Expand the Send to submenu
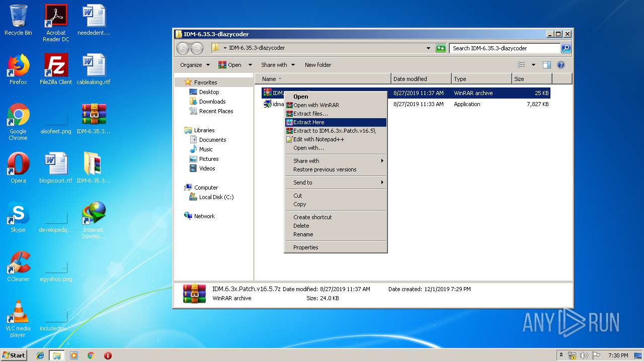The height and width of the screenshot is (362, 644). pyautogui.click(x=336, y=183)
